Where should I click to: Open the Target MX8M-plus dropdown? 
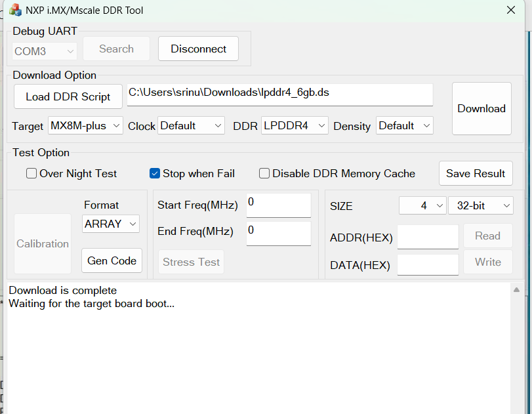click(x=86, y=126)
